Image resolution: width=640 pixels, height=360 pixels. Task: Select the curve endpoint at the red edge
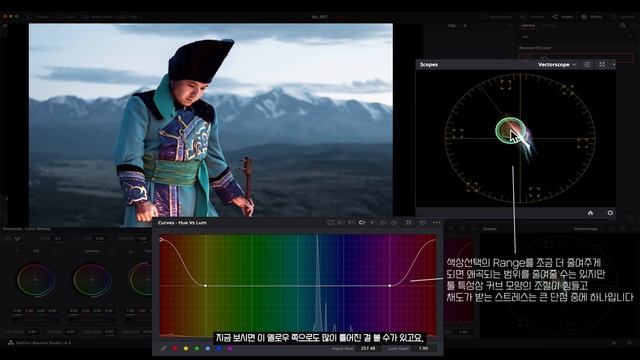tap(161, 240)
